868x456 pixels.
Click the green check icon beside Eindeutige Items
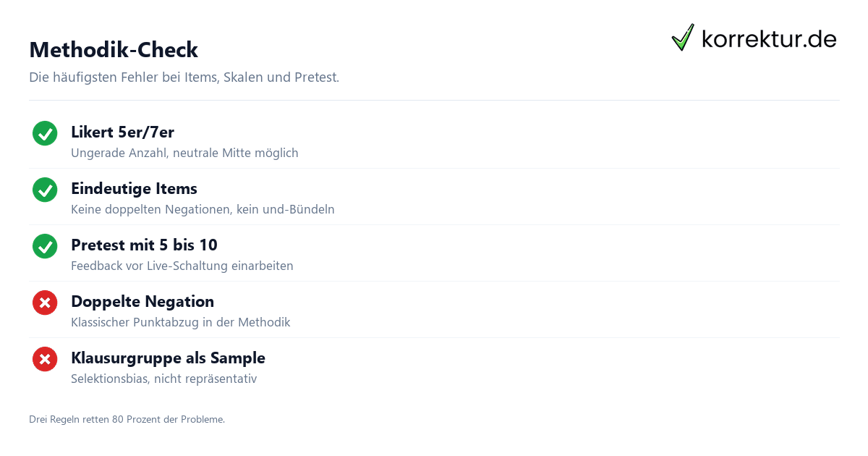pos(45,190)
